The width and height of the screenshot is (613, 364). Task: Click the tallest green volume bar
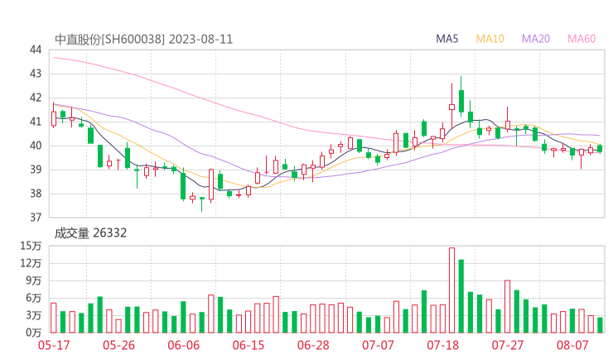(461, 296)
